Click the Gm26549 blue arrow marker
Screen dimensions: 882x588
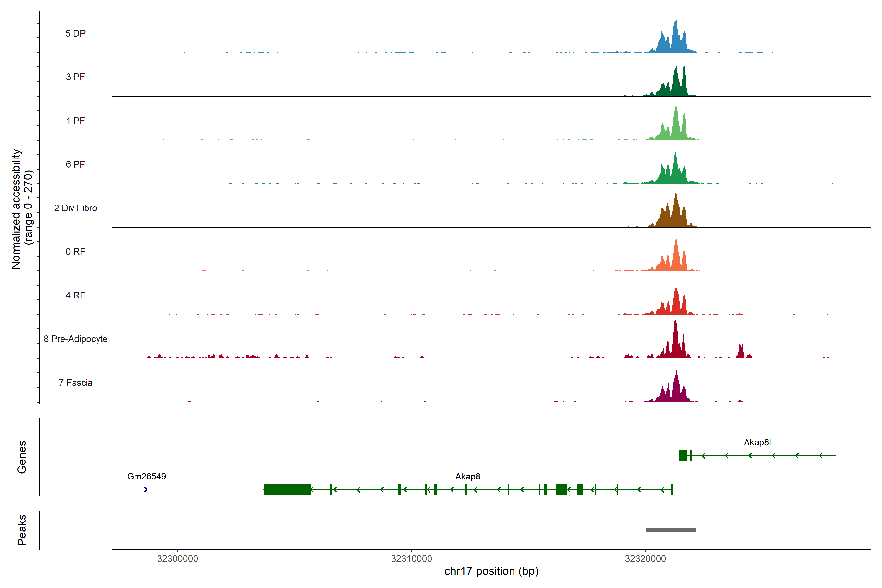(146, 489)
